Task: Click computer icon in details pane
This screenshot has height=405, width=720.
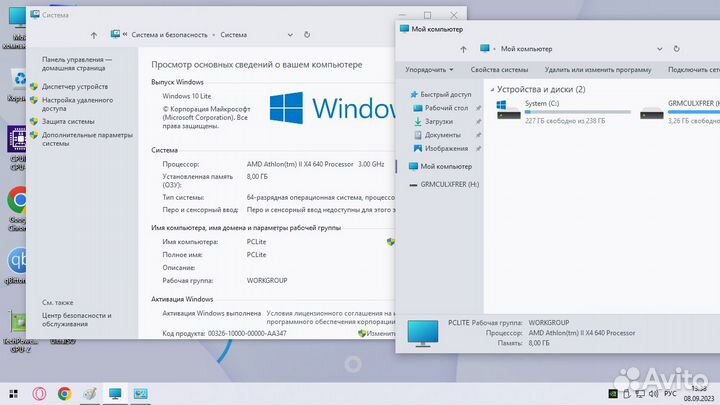Action: click(x=422, y=333)
